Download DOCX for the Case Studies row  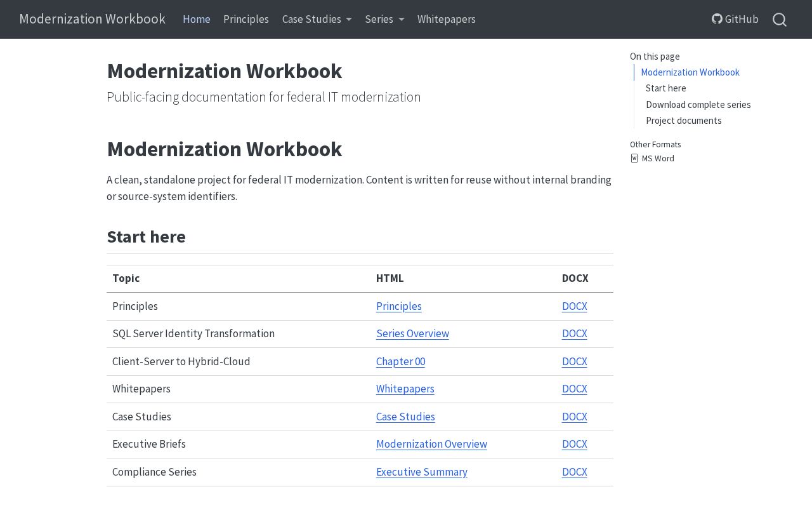[x=575, y=417]
